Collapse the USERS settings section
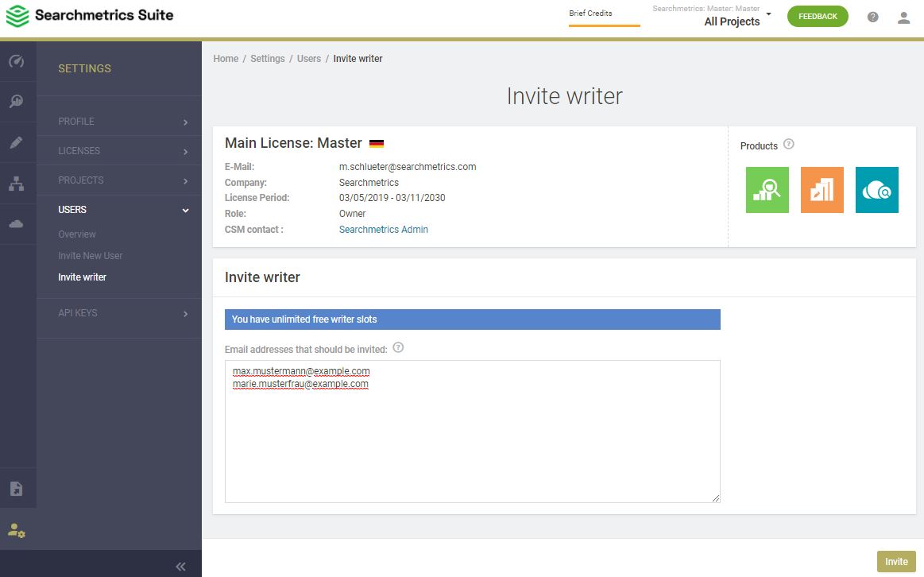This screenshot has height=577, width=924. click(x=119, y=210)
